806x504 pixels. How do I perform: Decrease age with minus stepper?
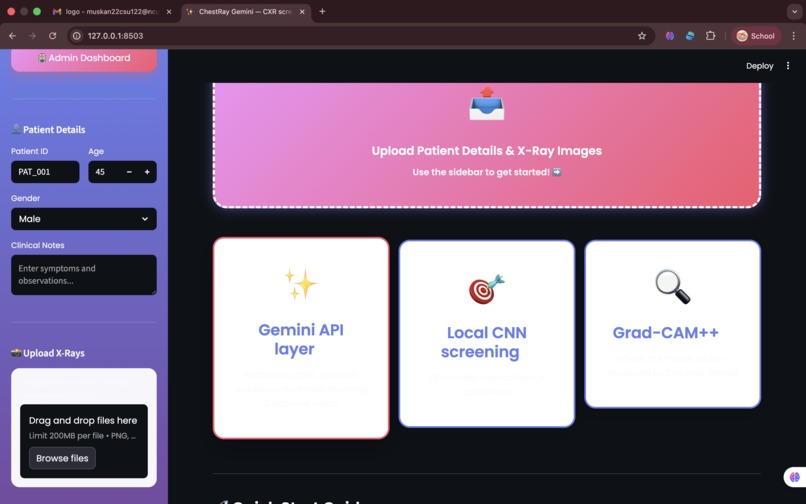[x=129, y=172]
